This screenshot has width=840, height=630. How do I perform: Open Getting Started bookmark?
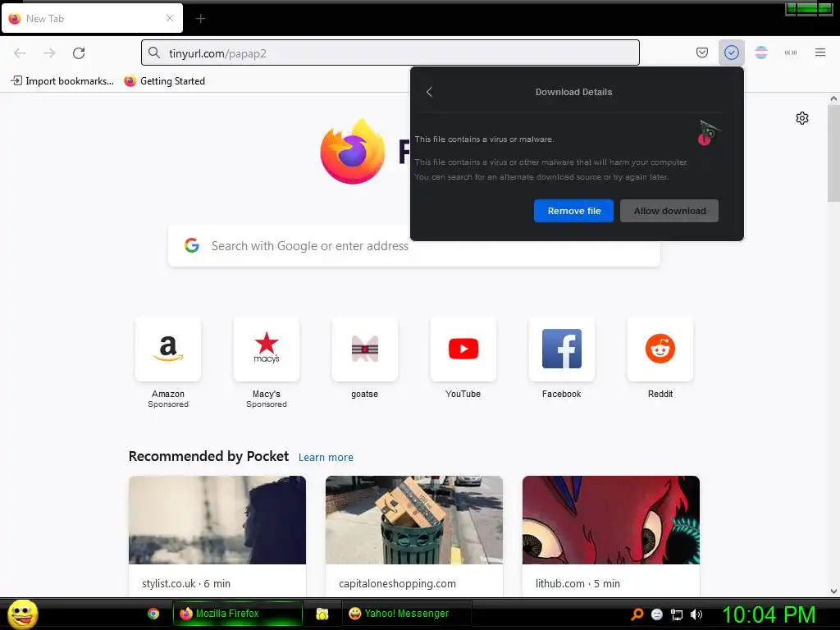[x=165, y=81]
